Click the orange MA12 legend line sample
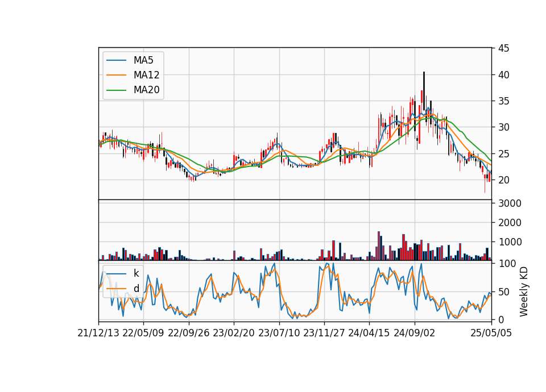 click(x=116, y=75)
